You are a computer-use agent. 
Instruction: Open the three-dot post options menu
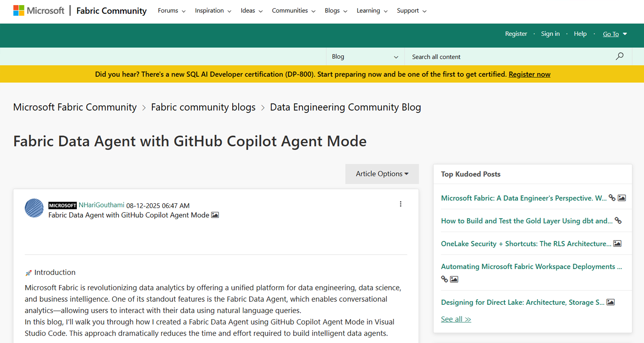click(401, 204)
